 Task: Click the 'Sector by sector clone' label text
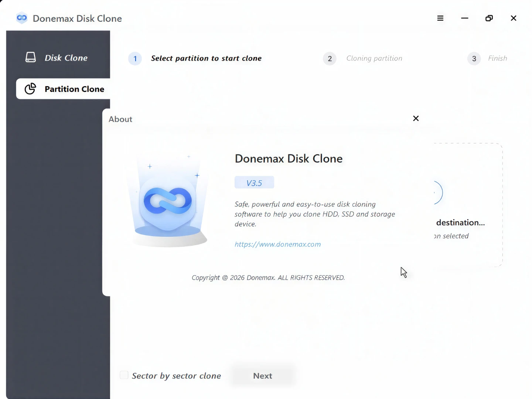click(177, 376)
